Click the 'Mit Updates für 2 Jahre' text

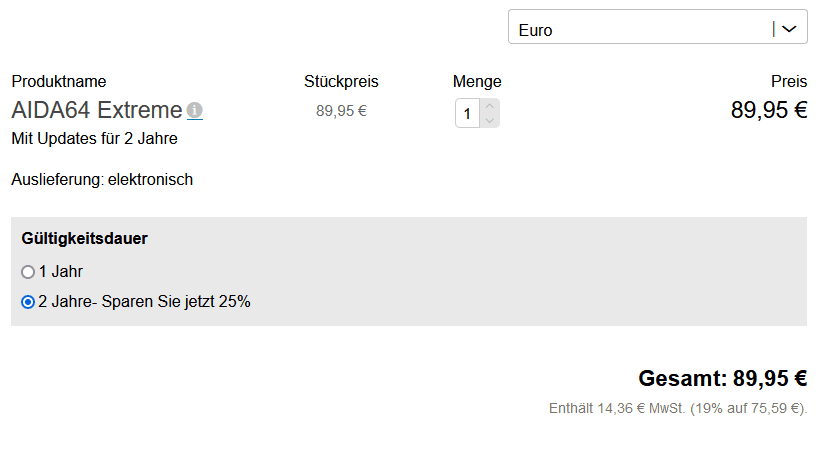point(94,139)
